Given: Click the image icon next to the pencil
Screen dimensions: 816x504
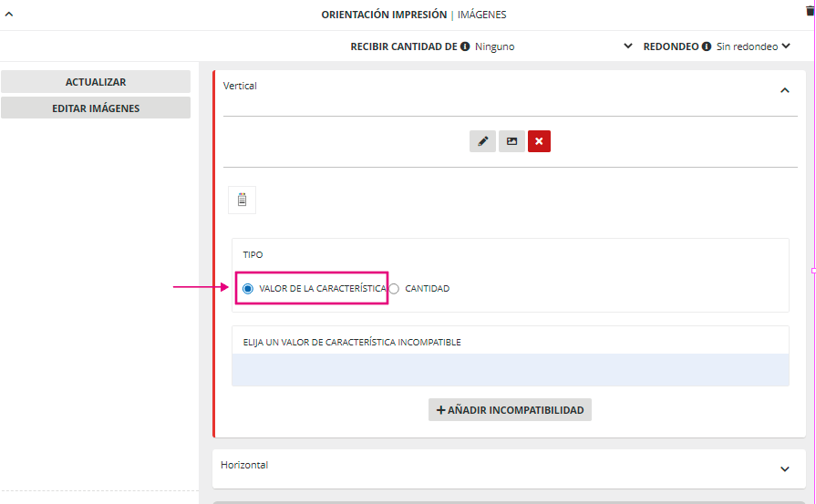Looking at the screenshot, I should pos(511,141).
